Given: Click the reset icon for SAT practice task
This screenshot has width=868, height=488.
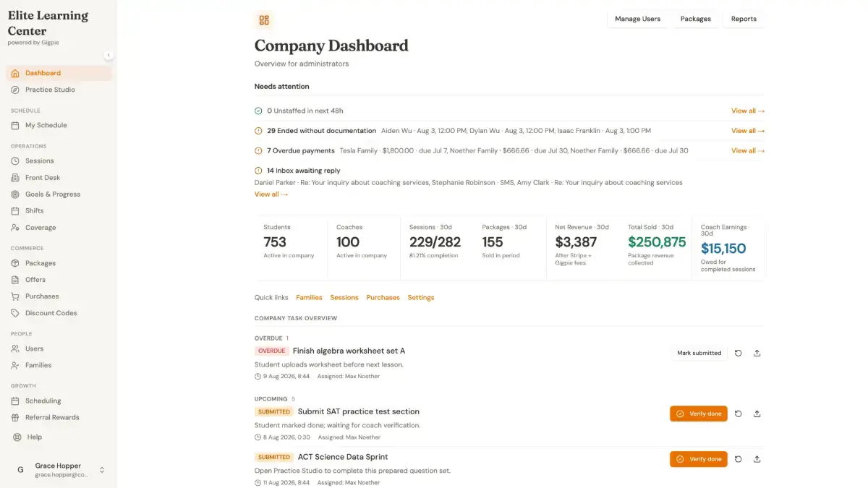Looking at the screenshot, I should [739, 414].
